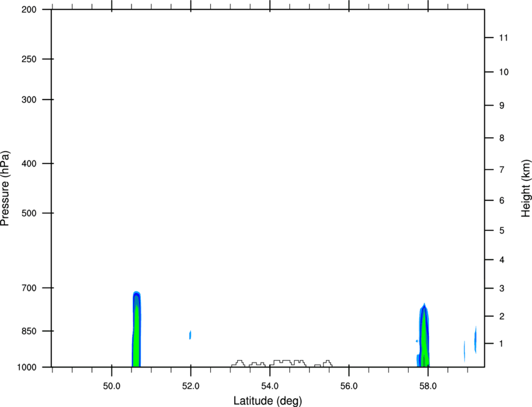Click the 11 km height label
The height and width of the screenshot is (407, 532).
point(503,38)
